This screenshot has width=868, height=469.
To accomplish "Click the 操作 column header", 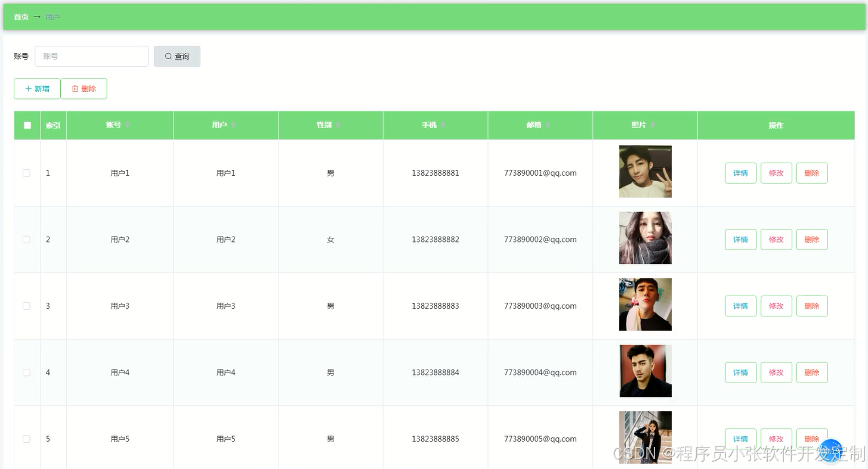I will (x=776, y=125).
